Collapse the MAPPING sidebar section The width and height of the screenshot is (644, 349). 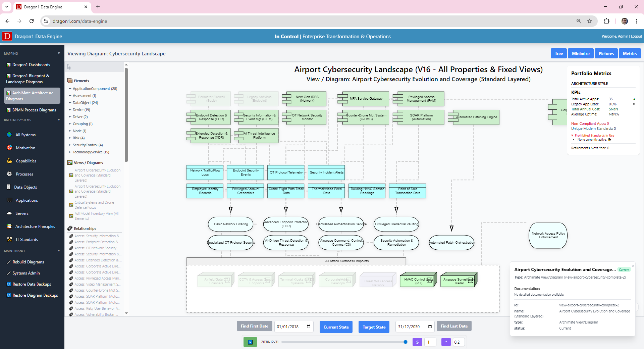59,53
